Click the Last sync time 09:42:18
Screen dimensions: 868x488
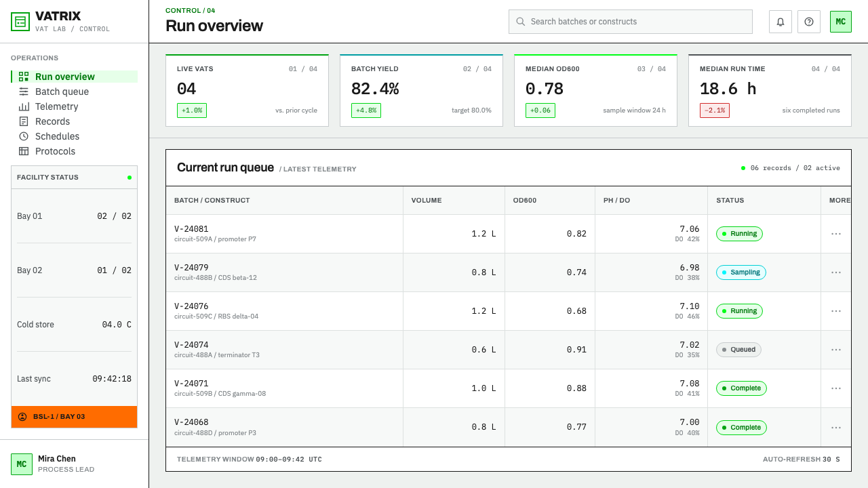tap(112, 379)
